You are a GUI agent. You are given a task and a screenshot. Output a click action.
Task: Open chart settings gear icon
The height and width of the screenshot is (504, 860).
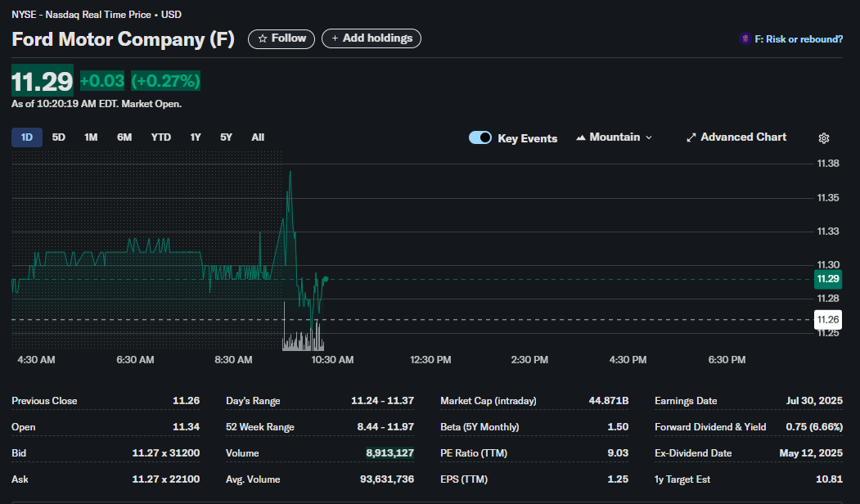[x=824, y=138]
